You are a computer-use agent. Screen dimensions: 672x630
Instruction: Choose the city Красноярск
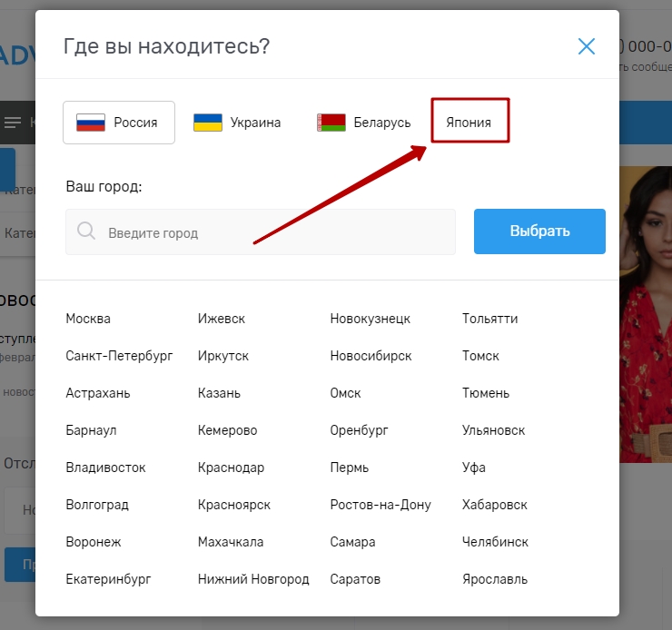point(234,505)
